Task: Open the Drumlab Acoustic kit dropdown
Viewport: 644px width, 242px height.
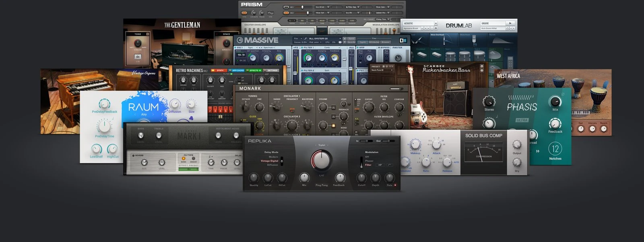Action: pyautogui.click(x=436, y=23)
